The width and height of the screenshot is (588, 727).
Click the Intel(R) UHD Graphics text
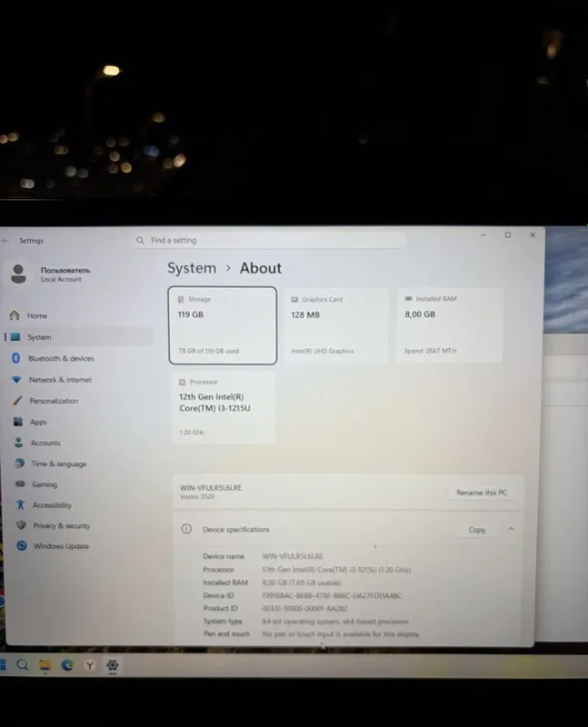[323, 351]
